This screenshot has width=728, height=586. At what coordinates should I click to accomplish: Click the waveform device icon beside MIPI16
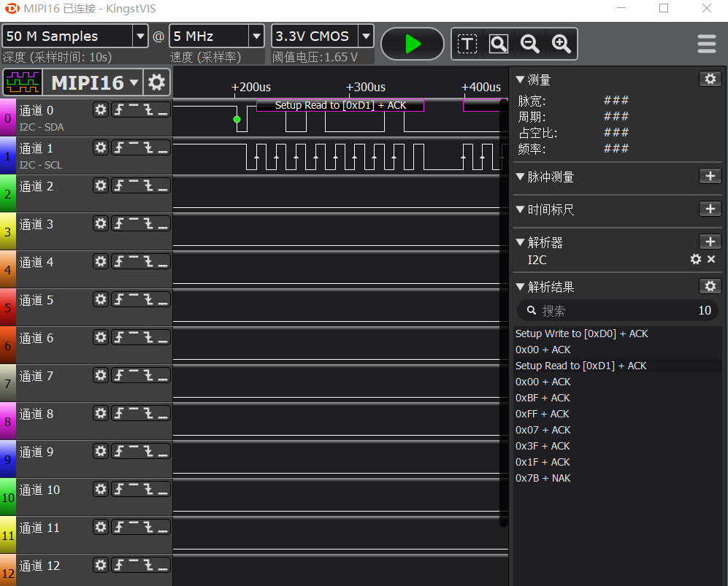(23, 82)
